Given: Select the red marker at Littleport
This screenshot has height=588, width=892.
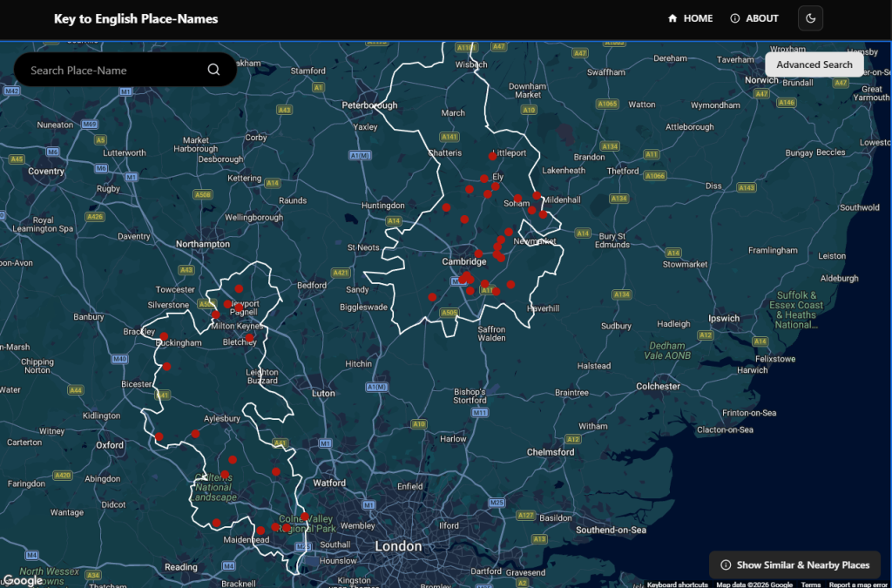Looking at the screenshot, I should 492,156.
